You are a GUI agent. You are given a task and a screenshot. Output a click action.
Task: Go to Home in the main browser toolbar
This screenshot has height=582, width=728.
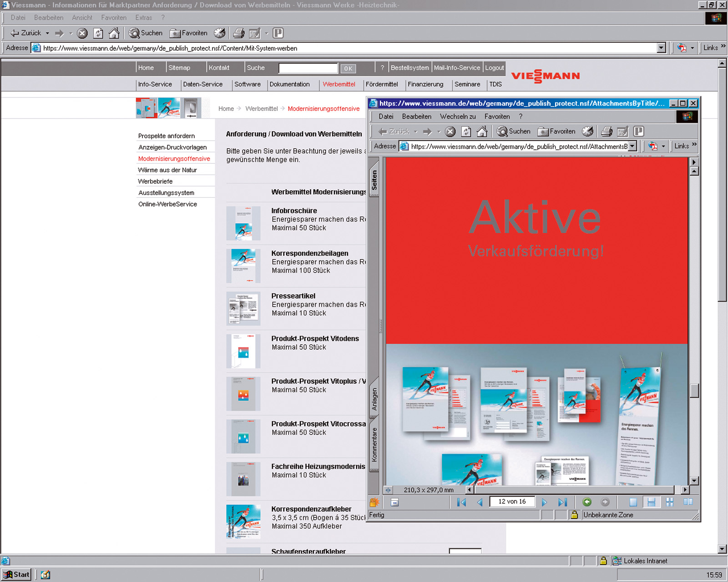(114, 33)
